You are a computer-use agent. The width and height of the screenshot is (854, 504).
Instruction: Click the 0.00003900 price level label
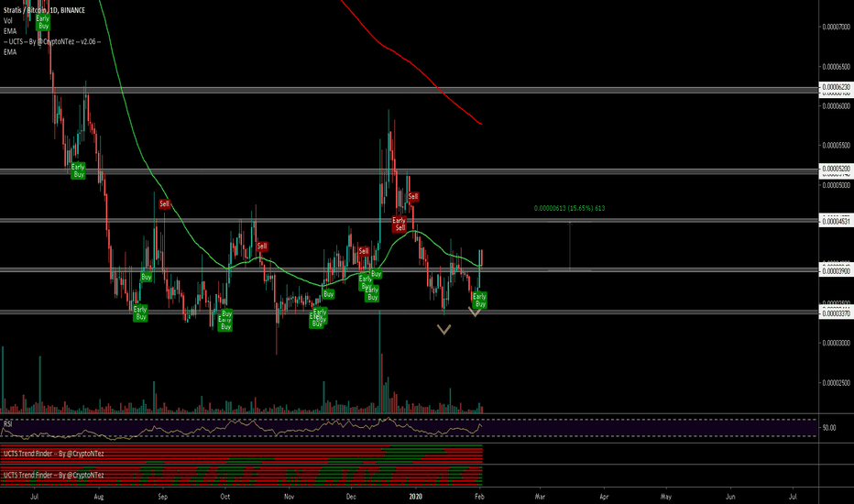pyautogui.click(x=836, y=271)
